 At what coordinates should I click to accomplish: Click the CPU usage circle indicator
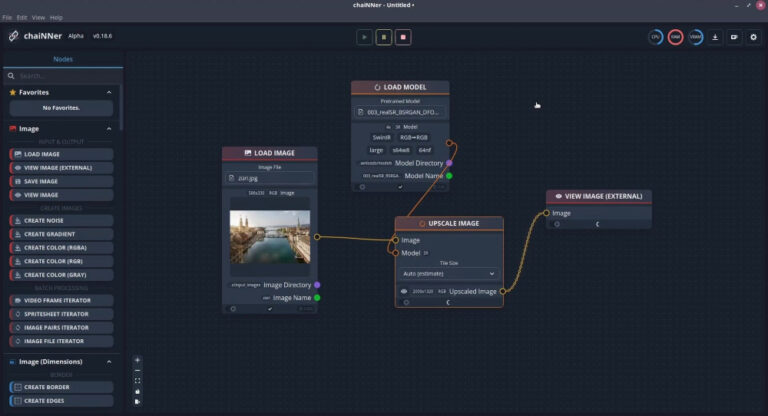pos(656,37)
